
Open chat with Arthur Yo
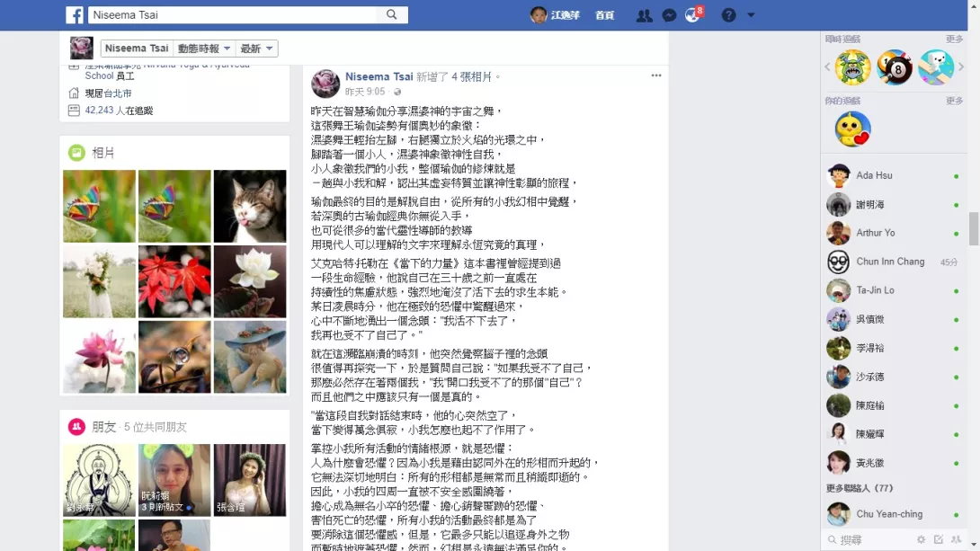[893, 233]
